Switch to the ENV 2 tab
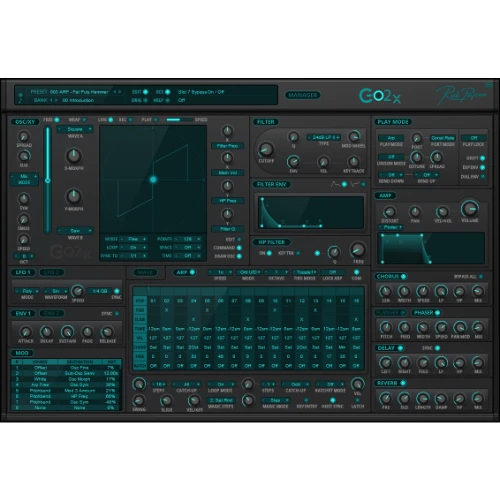500x500 pixels. click(x=52, y=313)
